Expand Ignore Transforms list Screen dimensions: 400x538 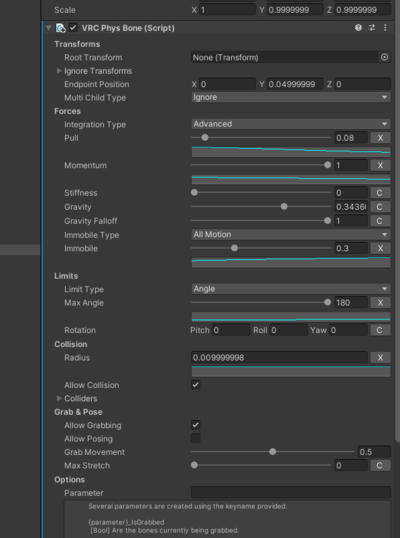pyautogui.click(x=59, y=71)
